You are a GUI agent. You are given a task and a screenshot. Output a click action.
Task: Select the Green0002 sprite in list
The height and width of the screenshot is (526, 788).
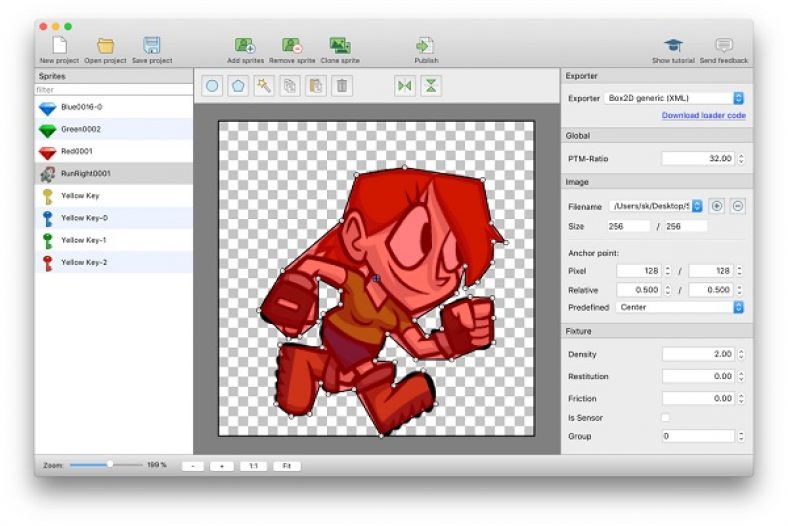click(x=80, y=129)
